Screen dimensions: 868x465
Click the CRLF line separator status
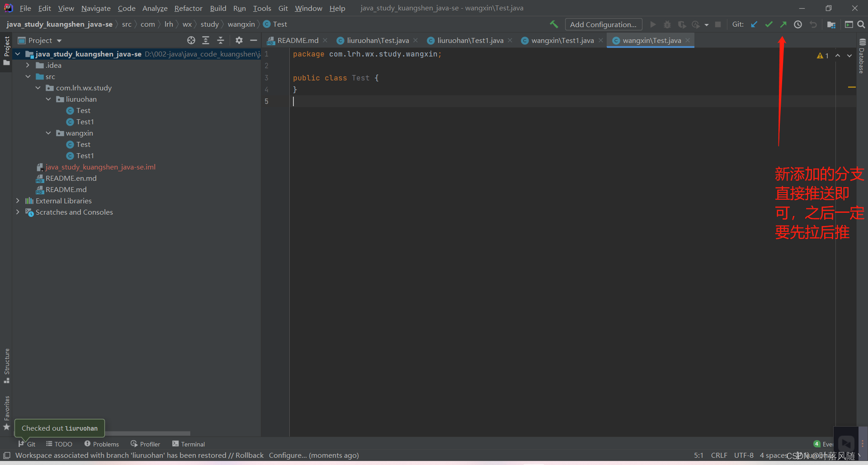719,455
